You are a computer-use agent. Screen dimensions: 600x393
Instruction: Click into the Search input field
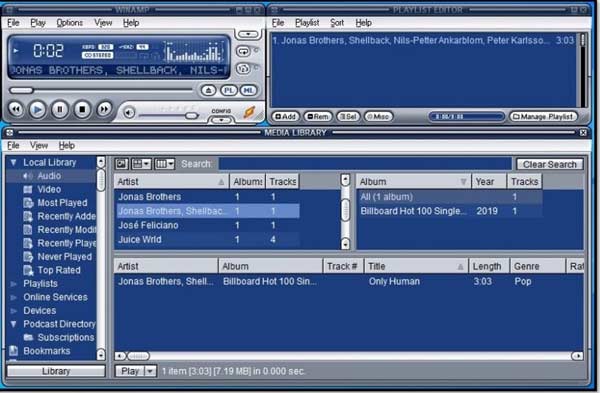coord(365,164)
